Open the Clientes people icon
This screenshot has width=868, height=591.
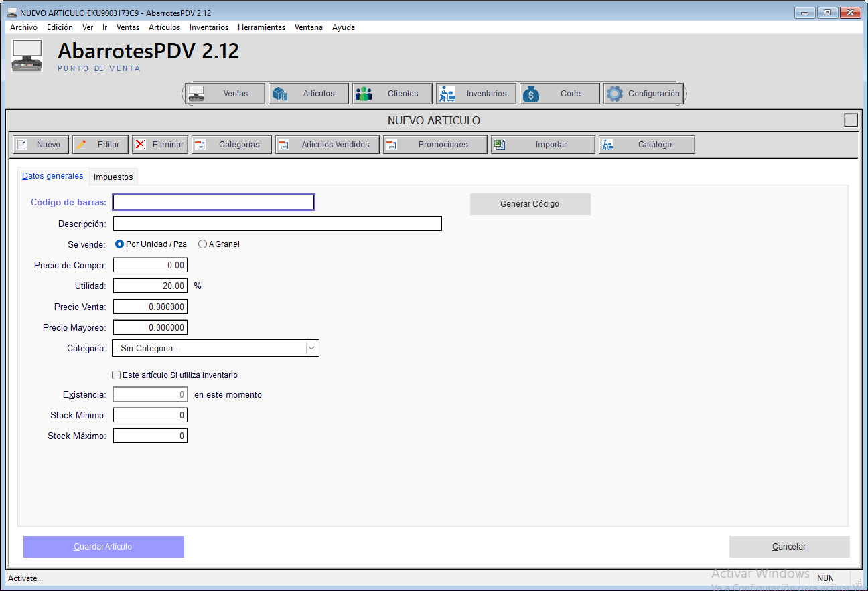click(x=363, y=94)
